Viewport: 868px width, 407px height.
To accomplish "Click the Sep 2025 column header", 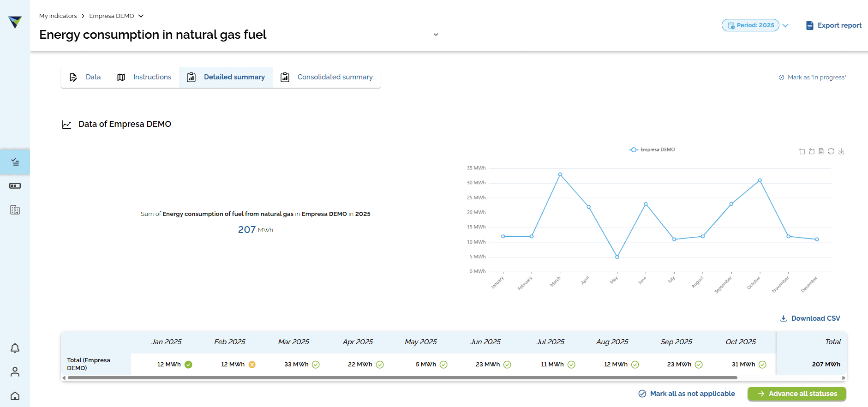I will click(x=676, y=342).
